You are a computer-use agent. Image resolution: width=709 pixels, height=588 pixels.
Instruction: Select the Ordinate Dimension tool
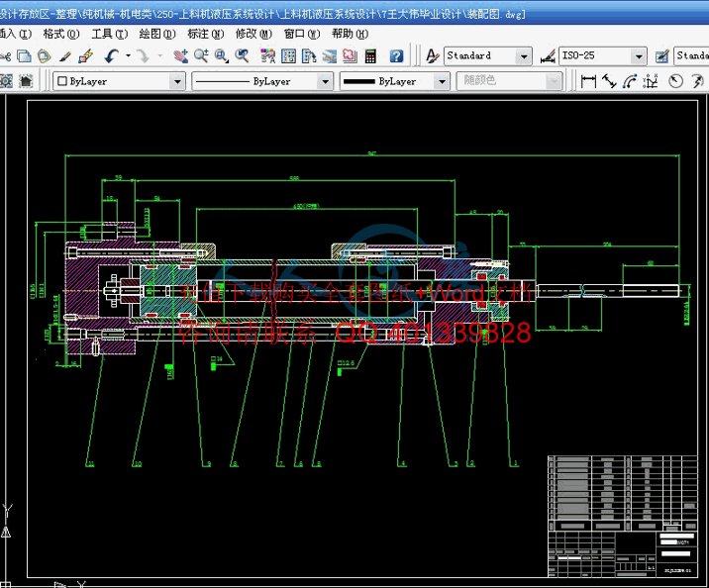click(651, 81)
